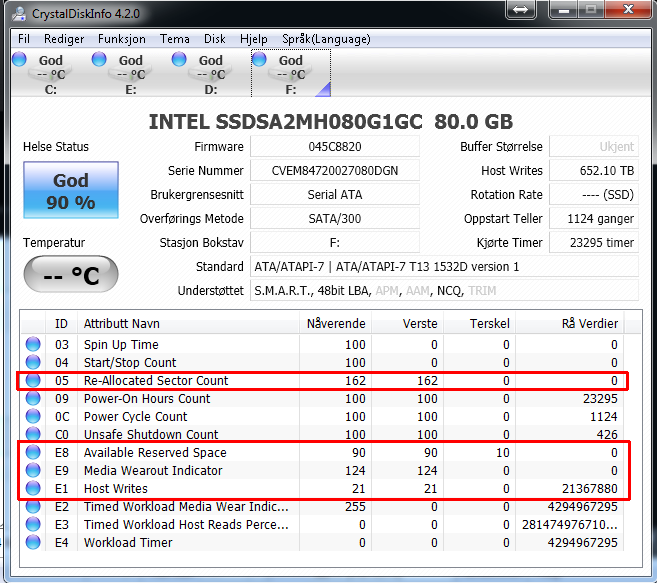Click the CrystalDiskInfo title bar app icon

(19, 13)
